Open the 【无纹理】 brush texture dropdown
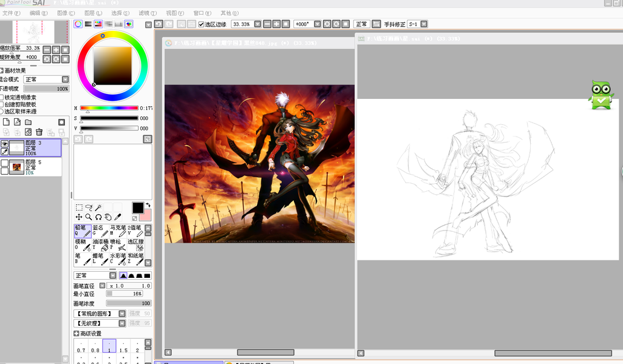The width and height of the screenshot is (623, 364). point(100,323)
